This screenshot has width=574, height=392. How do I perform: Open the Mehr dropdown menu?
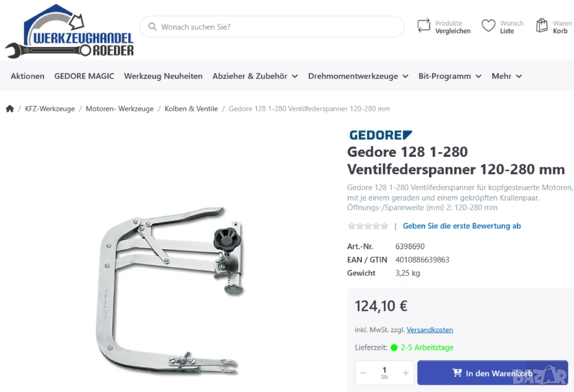(x=507, y=76)
